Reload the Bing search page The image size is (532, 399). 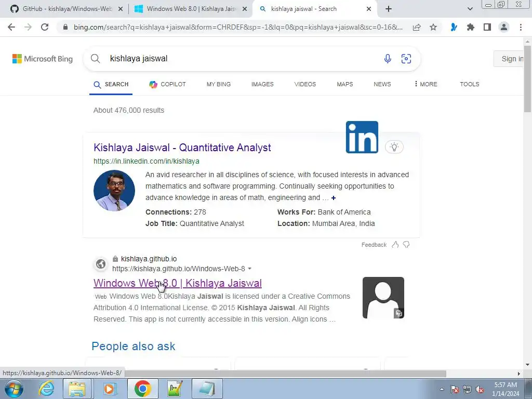(45, 27)
